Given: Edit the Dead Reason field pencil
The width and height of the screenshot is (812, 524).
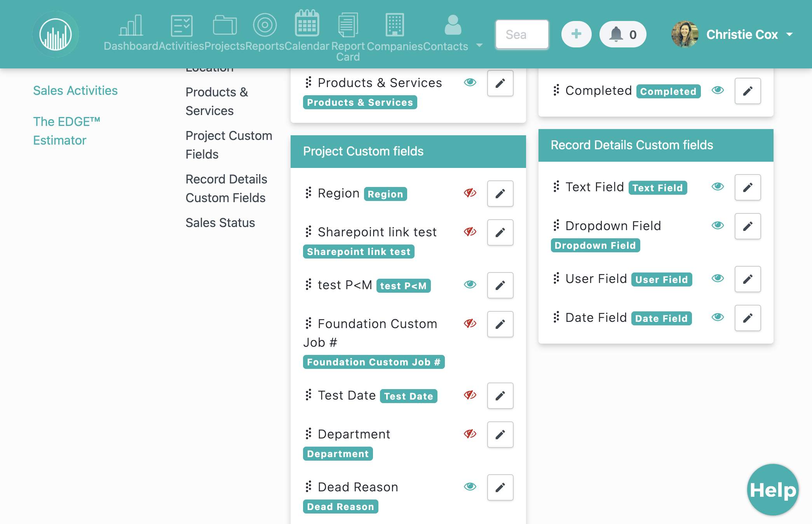Looking at the screenshot, I should point(500,487).
